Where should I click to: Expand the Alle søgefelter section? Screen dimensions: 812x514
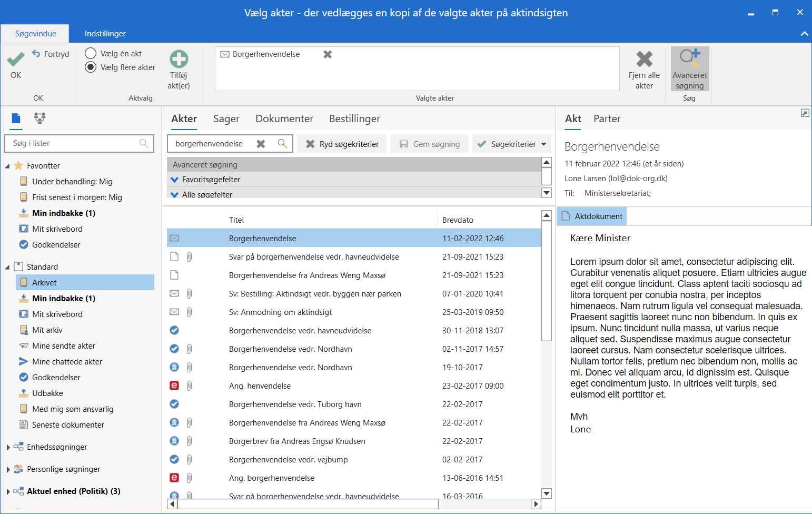point(175,195)
